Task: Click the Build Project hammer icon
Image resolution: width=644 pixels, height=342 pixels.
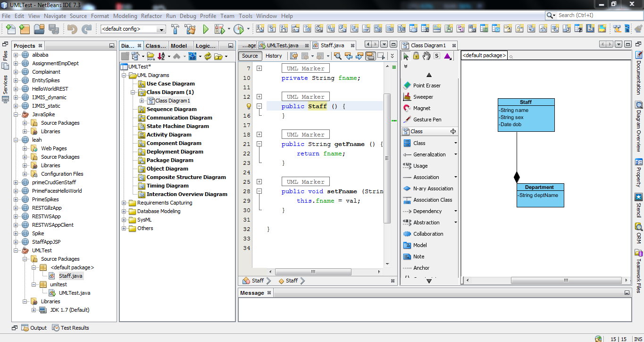Action: point(175,29)
